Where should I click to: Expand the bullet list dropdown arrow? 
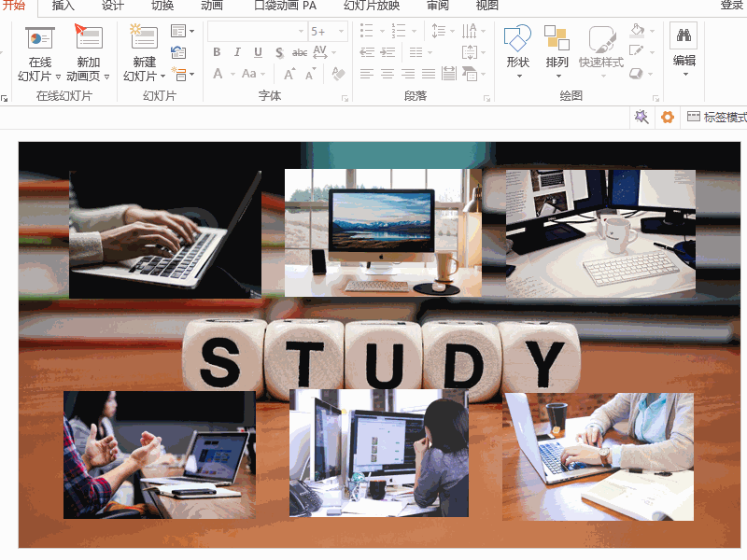pyautogui.click(x=382, y=31)
